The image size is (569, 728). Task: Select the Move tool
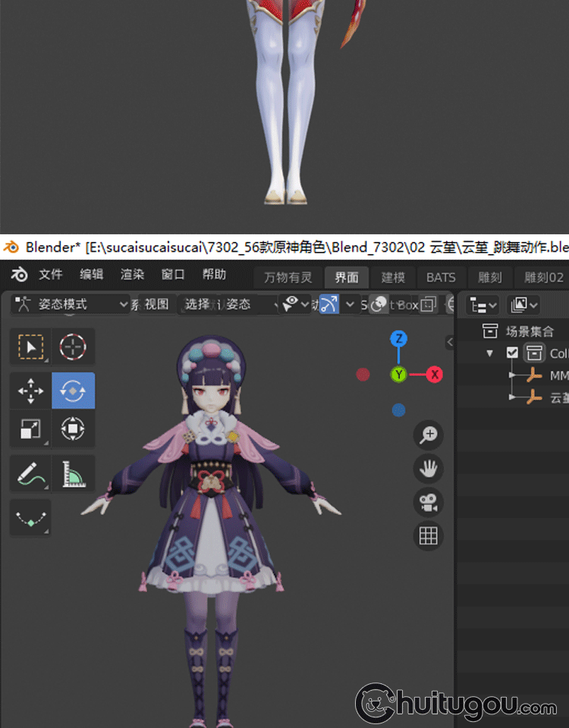[31, 391]
